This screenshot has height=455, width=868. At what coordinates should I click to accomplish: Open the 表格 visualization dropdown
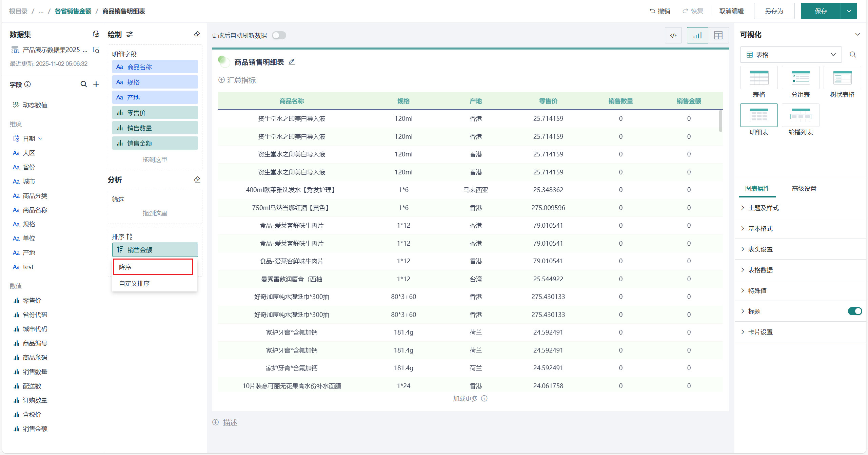[x=791, y=55]
